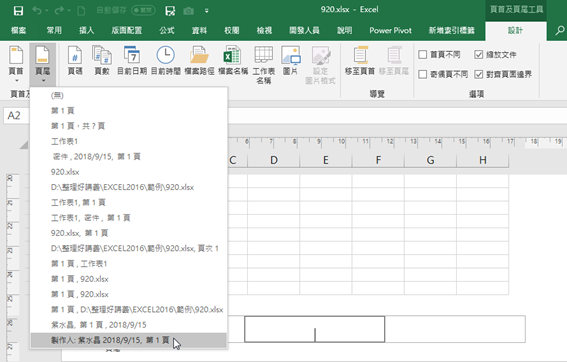Image resolution: width=567 pixels, height=362 pixels.
Task: Click the right footer section box
Action: pyautogui.click(x=455, y=329)
